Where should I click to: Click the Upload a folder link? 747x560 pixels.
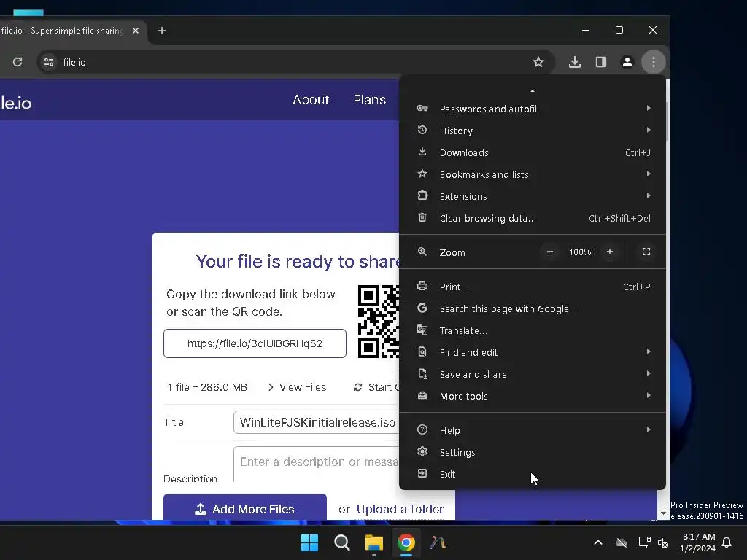[x=400, y=509]
